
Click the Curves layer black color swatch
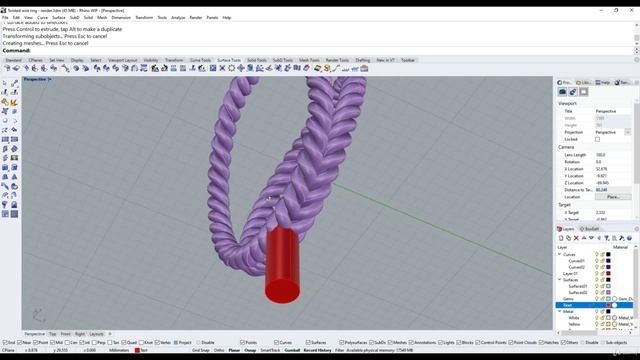[x=608, y=254]
